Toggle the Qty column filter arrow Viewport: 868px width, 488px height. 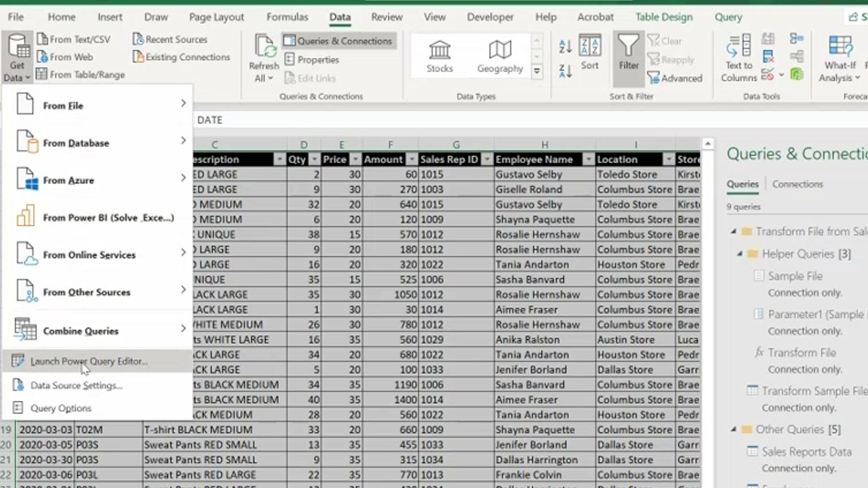pos(314,159)
